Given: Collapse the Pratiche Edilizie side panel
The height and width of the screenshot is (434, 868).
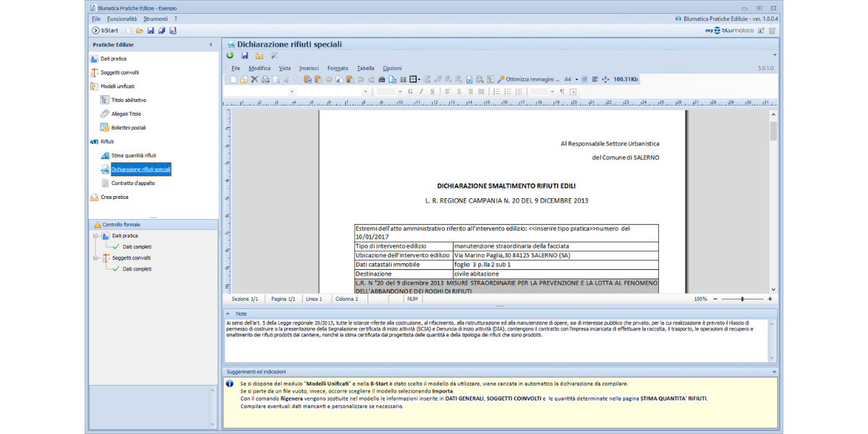Looking at the screenshot, I should (x=211, y=45).
